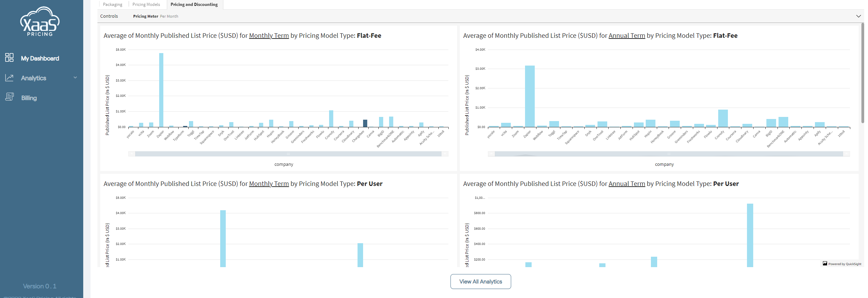Click the Analytics chart icon
The height and width of the screenshot is (298, 868).
[x=9, y=78]
